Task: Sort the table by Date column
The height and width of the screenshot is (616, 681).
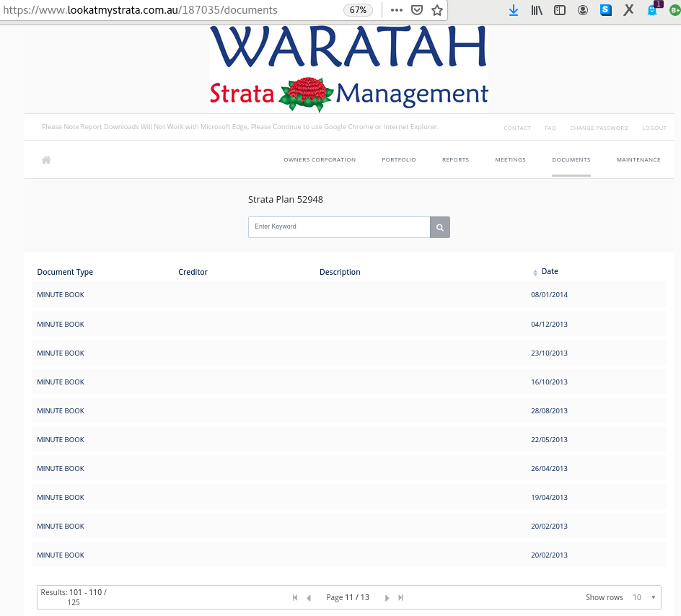Action: 549,272
